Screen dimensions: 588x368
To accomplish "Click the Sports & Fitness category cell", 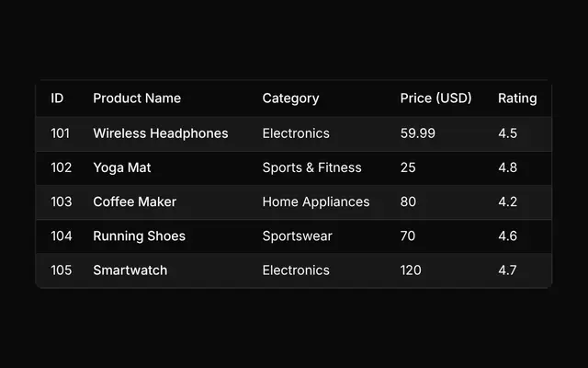I will (x=312, y=167).
